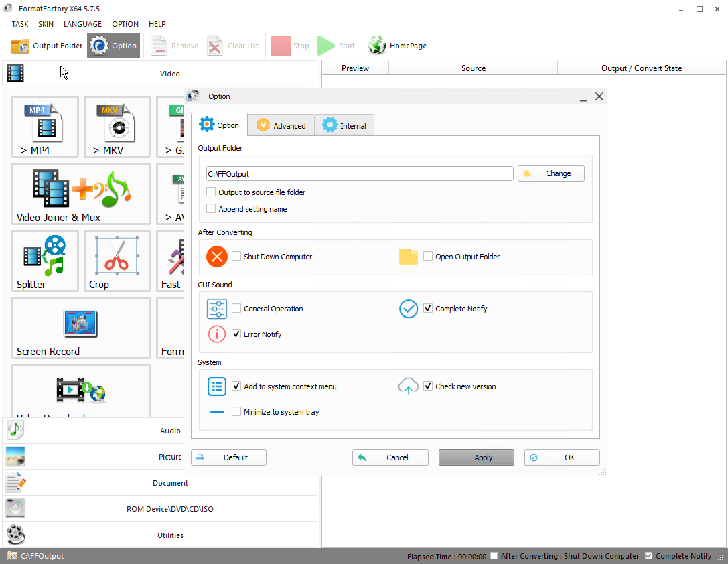Viewport: 728px width, 564px height.
Task: Switch to the Advanced tab
Action: [x=281, y=125]
